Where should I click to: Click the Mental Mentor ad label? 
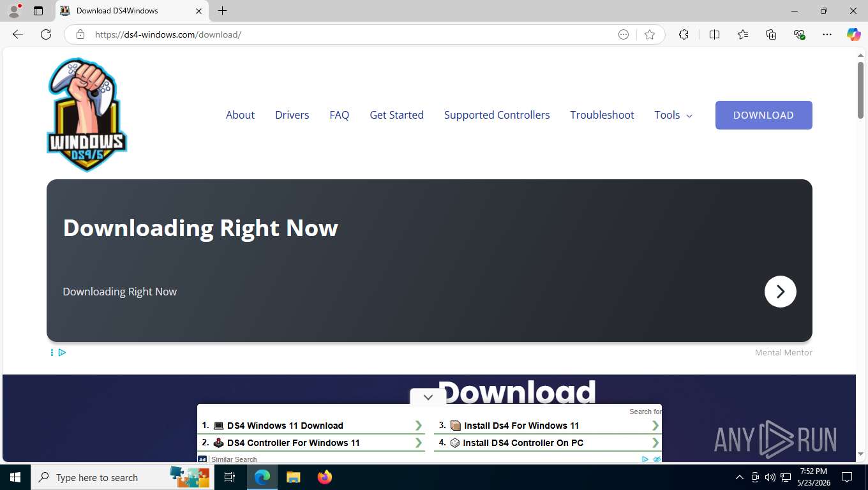783,352
